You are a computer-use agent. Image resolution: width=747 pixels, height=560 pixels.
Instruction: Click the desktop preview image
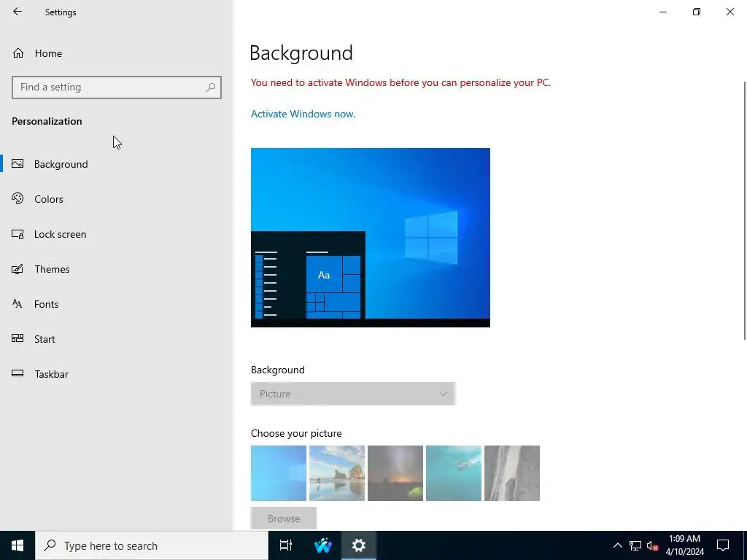point(370,237)
